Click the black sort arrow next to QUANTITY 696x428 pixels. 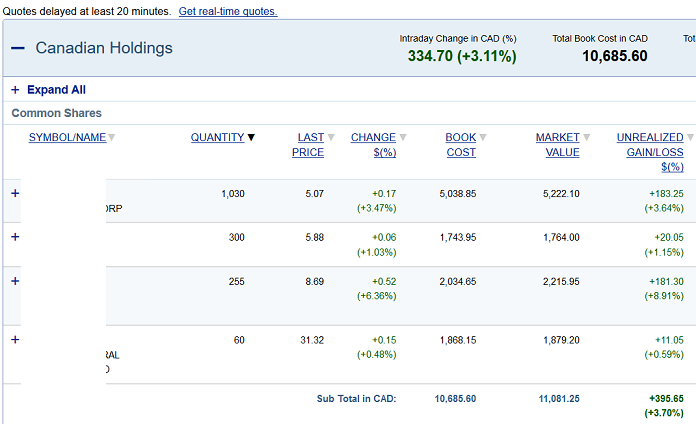coord(251,138)
